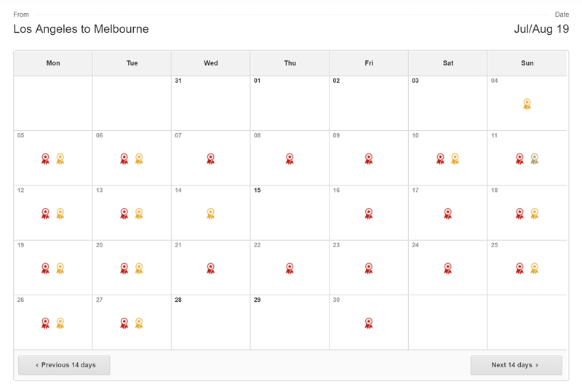The image size is (582, 392).
Task: Pick the red ribbon on Thursday 22
Action: 290,268
